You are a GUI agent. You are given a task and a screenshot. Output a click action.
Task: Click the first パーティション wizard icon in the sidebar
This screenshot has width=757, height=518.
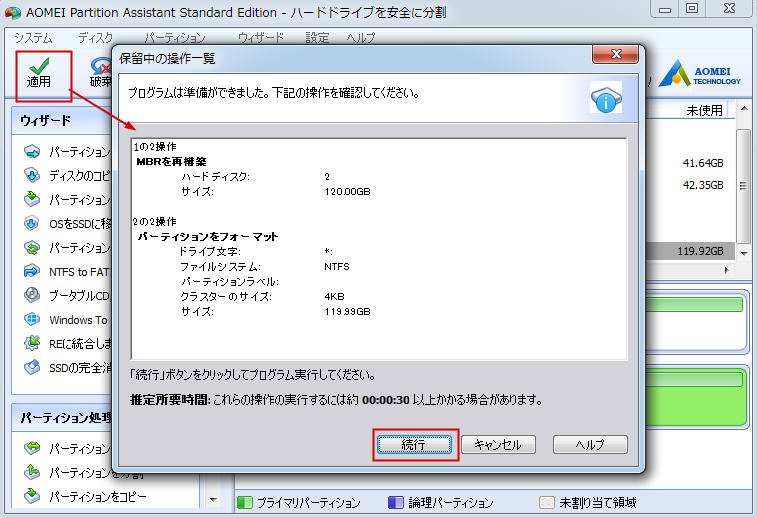[32, 152]
